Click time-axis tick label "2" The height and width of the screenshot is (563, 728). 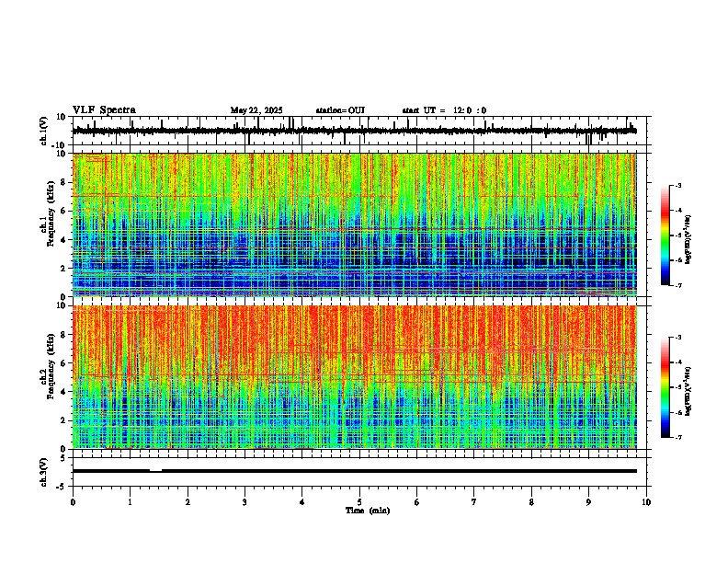(188, 502)
